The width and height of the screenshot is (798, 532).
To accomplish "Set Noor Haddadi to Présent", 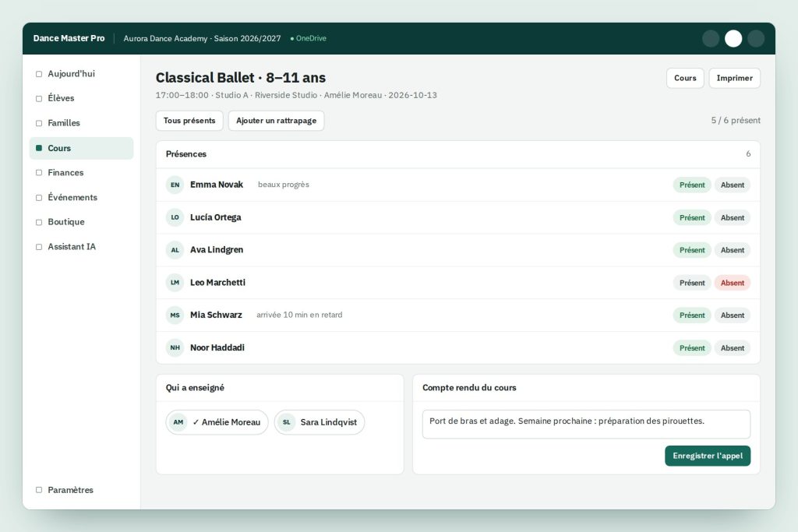I will (692, 348).
